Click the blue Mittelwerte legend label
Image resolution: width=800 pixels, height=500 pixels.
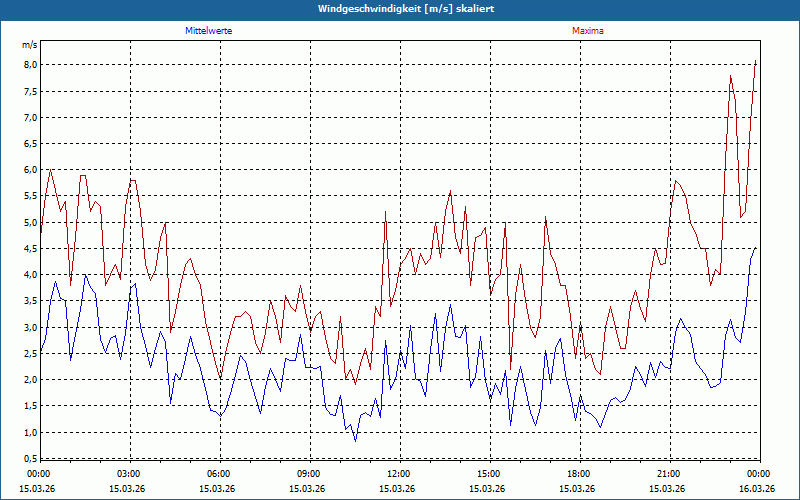[209, 31]
